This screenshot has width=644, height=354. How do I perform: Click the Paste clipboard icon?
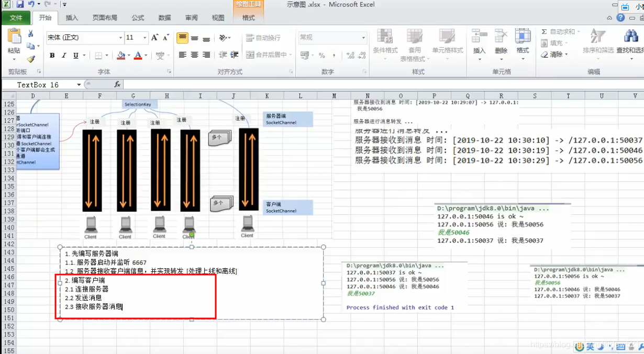[14, 37]
